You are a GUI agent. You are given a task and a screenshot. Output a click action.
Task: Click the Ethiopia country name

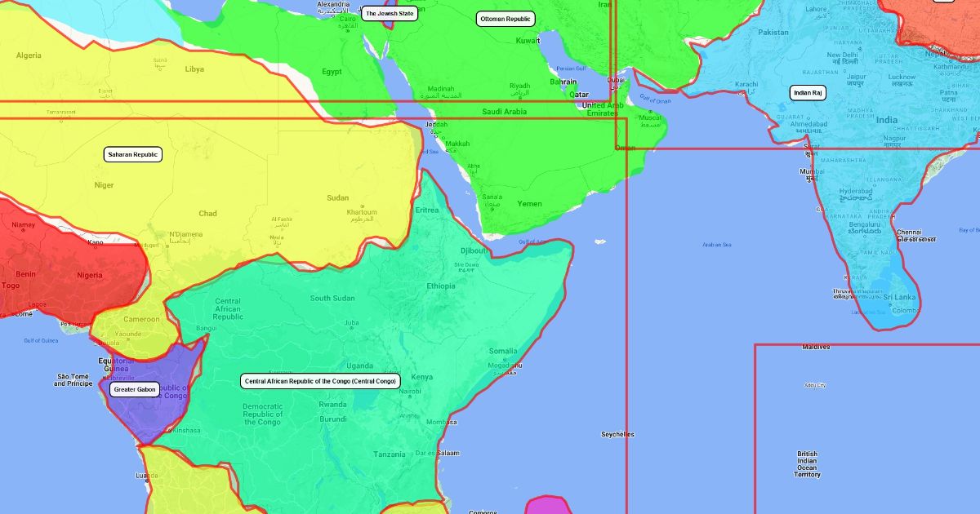tap(441, 286)
